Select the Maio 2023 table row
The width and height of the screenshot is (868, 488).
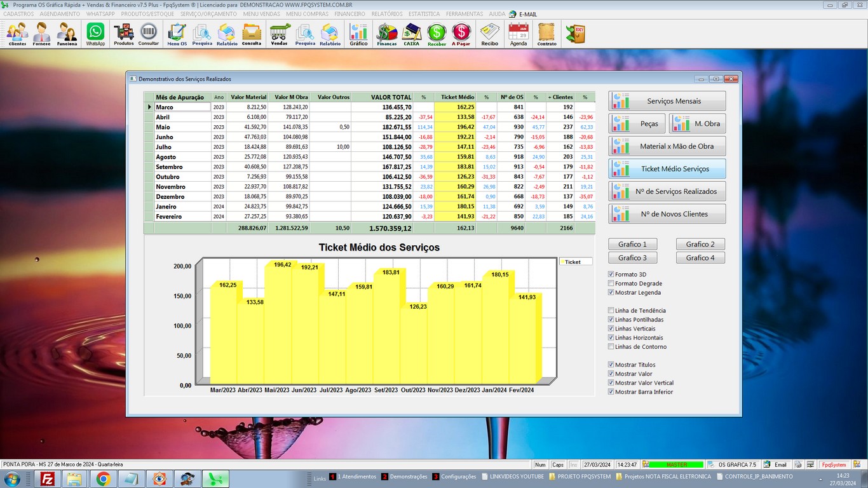(x=182, y=127)
